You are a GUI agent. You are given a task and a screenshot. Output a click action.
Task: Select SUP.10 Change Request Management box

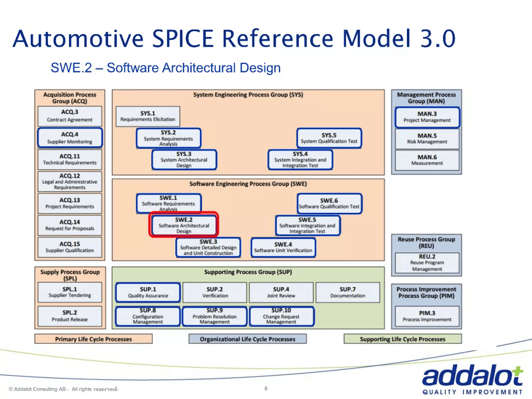(282, 316)
